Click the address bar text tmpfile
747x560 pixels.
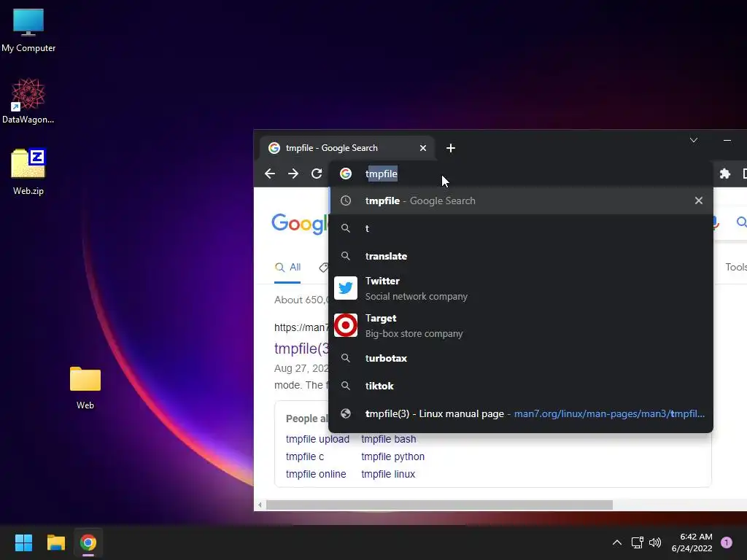click(x=381, y=174)
